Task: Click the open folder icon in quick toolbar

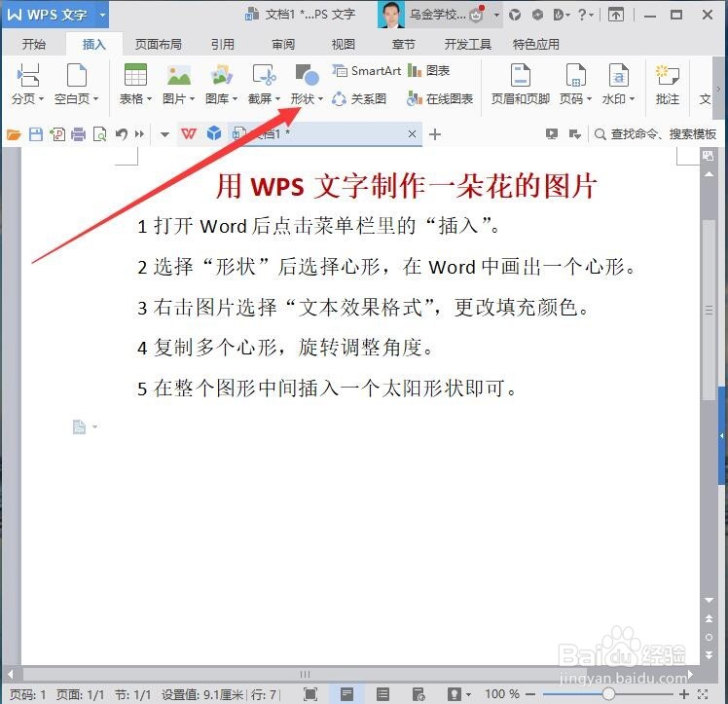Action: (x=14, y=134)
